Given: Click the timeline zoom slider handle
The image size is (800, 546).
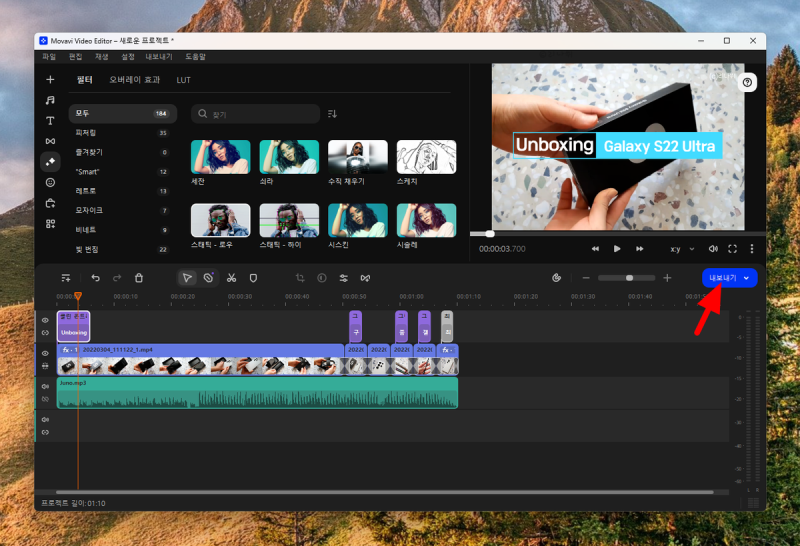Looking at the screenshot, I should click(x=629, y=278).
